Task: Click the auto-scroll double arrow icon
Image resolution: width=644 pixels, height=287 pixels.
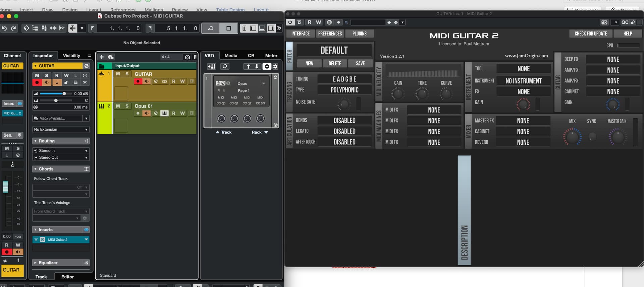Action: pyautogui.click(x=62, y=28)
